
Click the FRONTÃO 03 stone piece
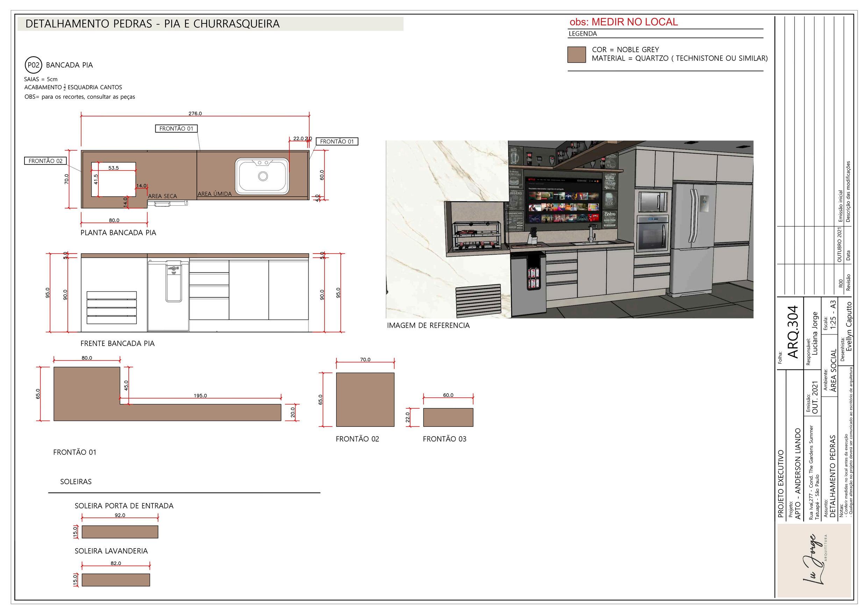click(448, 417)
